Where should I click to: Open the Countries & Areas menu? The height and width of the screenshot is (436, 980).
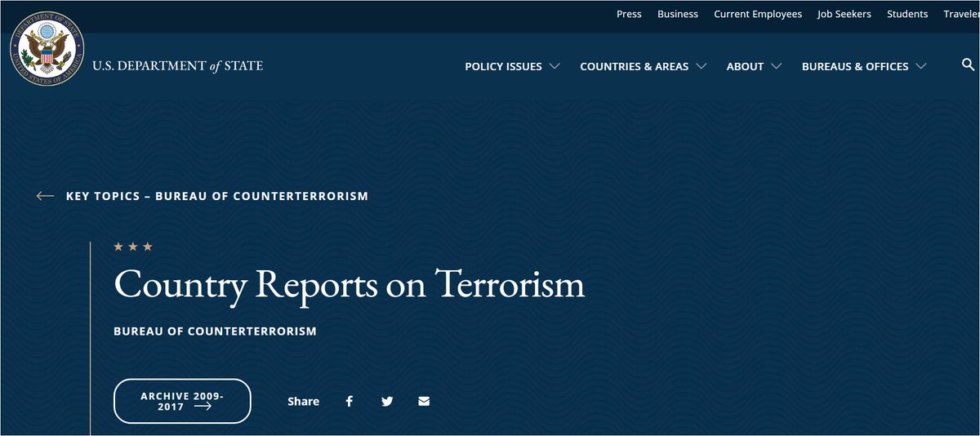(x=635, y=66)
